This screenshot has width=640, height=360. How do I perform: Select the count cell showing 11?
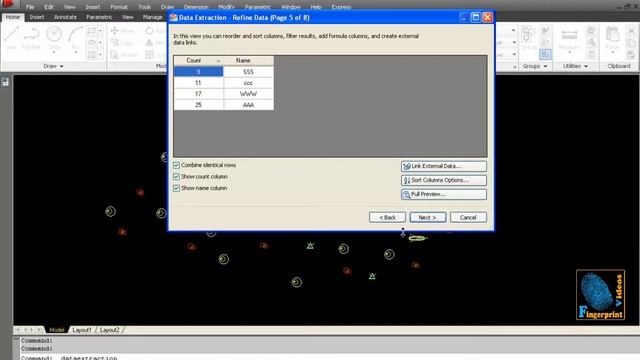(198, 83)
